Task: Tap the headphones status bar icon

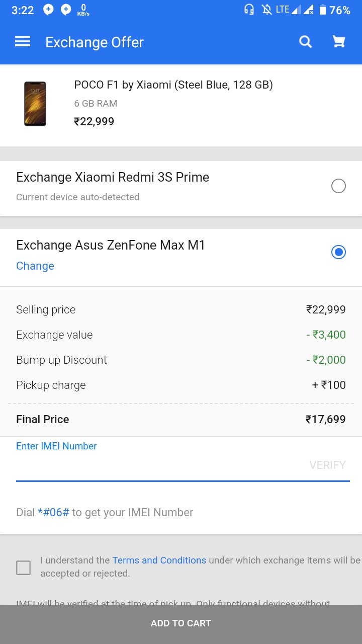Action: click(x=249, y=10)
